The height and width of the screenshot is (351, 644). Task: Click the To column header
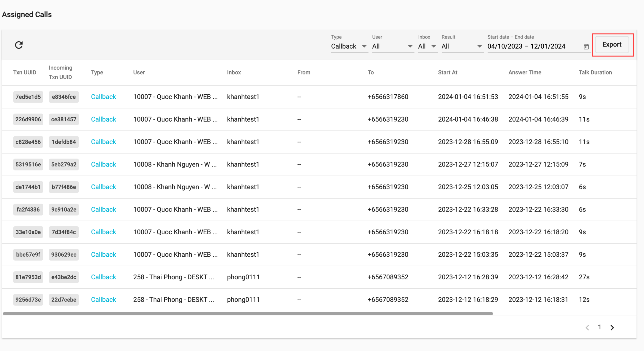click(x=371, y=72)
